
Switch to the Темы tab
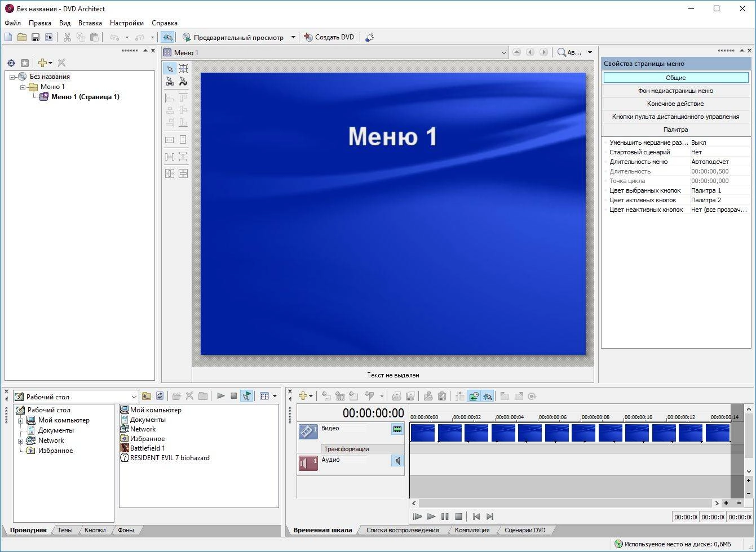65,530
